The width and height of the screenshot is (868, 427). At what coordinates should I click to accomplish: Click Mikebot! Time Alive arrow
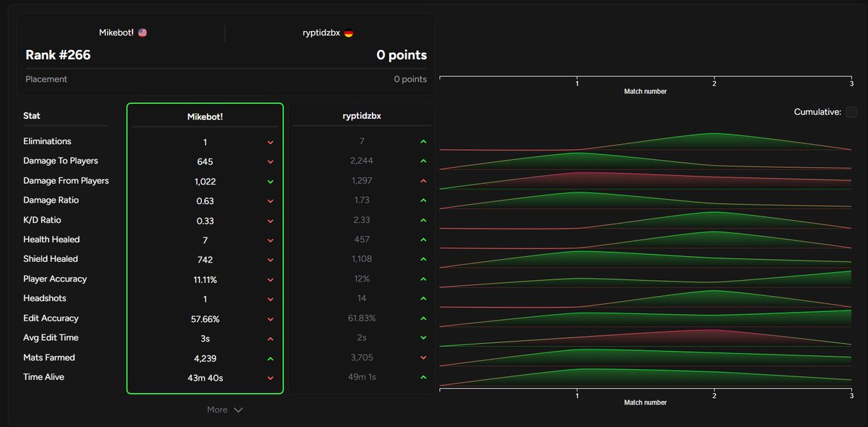click(271, 378)
